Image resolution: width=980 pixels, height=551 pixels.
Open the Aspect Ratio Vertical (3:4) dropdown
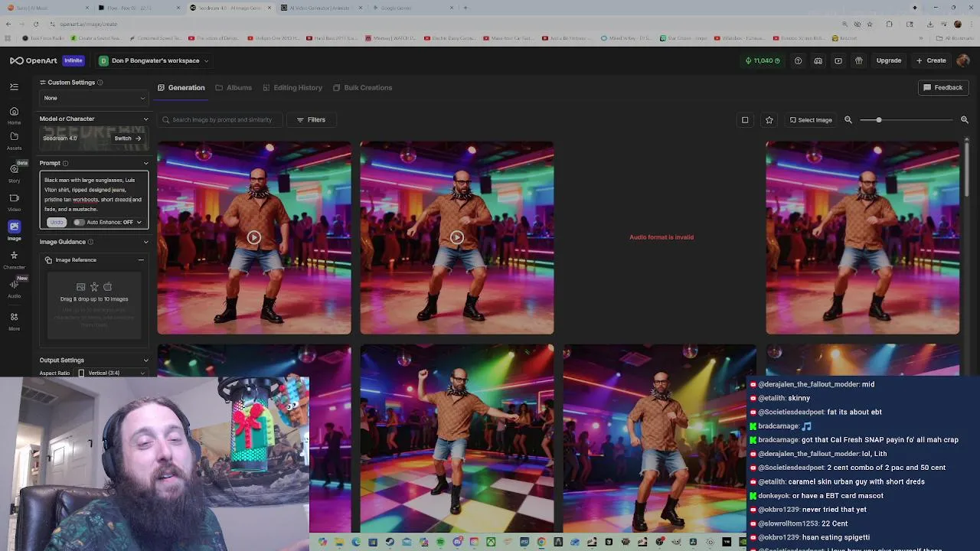(112, 373)
